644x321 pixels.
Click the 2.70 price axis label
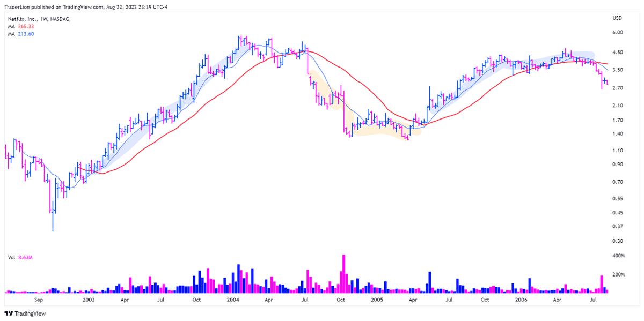tap(617, 88)
